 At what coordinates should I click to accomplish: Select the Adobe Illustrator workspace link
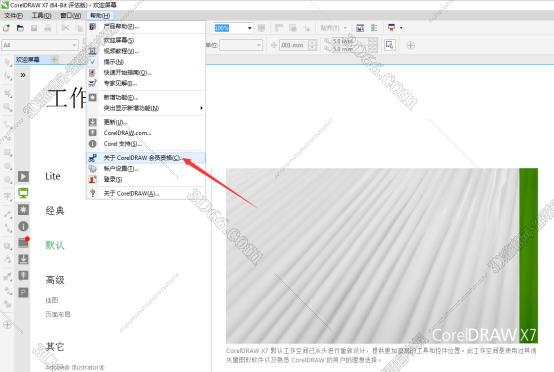75,367
